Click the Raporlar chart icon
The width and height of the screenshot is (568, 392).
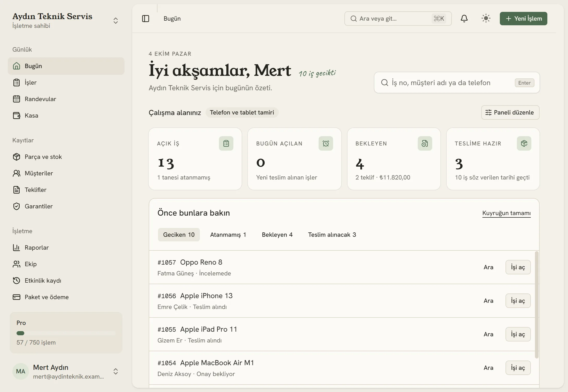click(17, 248)
